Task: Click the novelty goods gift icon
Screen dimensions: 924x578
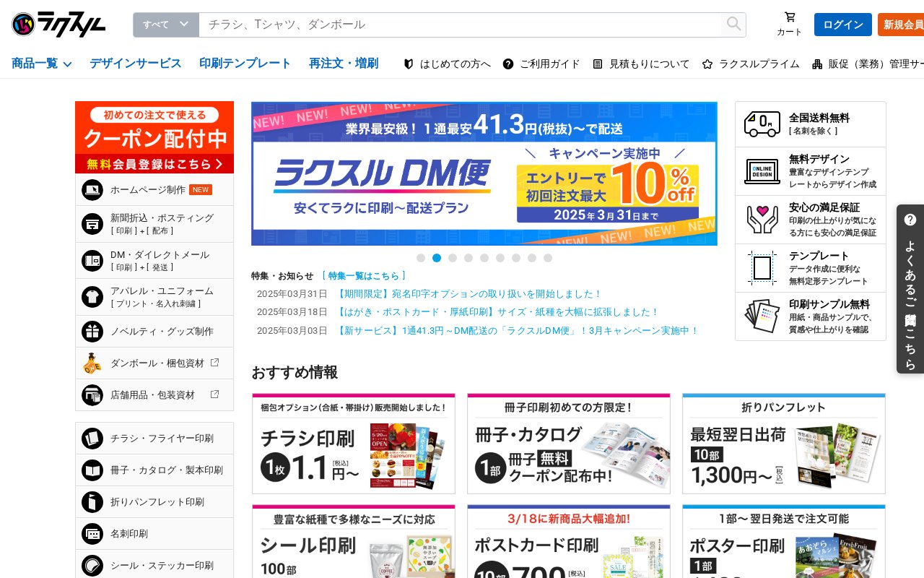Action: [92, 332]
